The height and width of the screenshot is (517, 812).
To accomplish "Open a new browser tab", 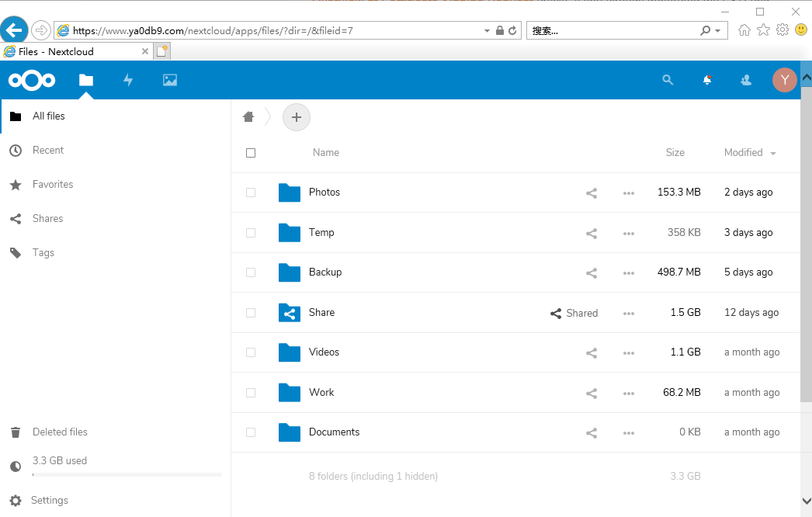I will 162,51.
